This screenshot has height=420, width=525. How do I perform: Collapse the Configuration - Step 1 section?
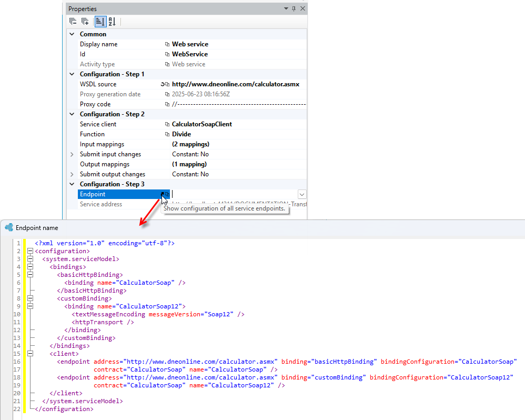coord(72,74)
